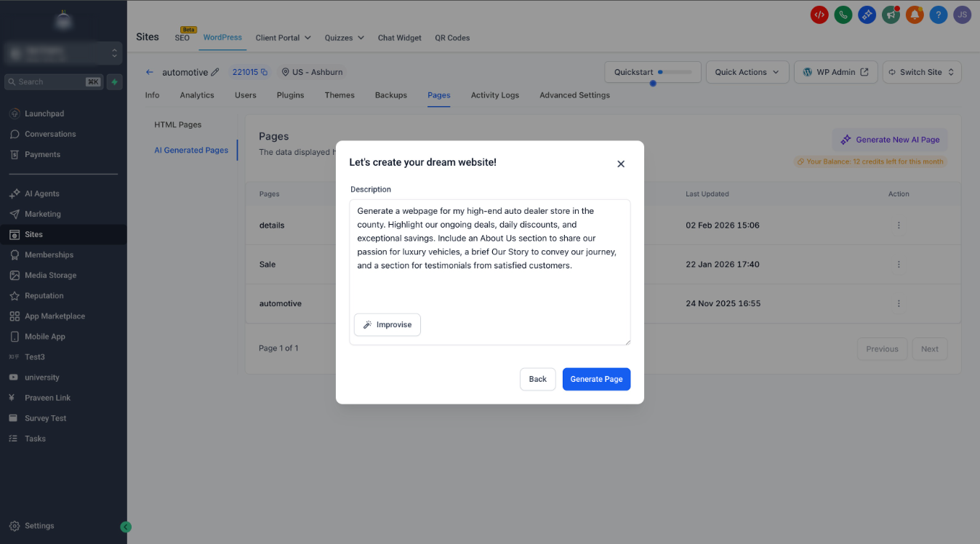
Task: Collapse the sidebar with green arrow
Action: point(126,527)
